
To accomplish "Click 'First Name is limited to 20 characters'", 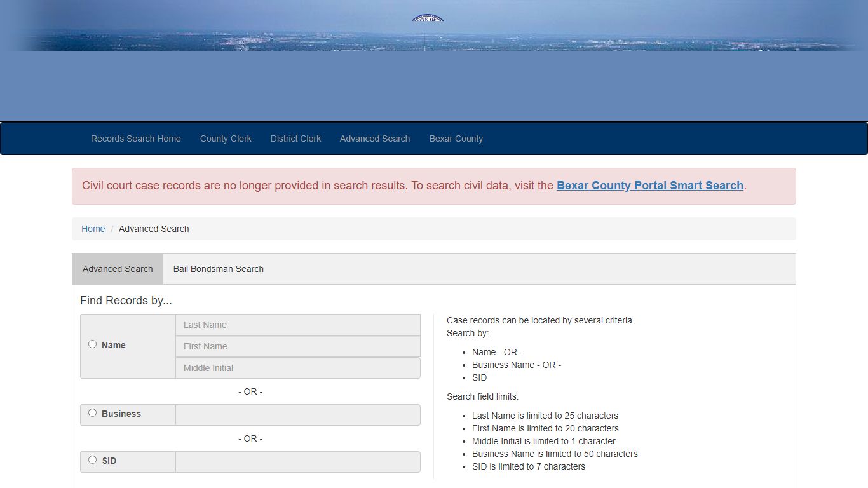I will [x=545, y=428].
